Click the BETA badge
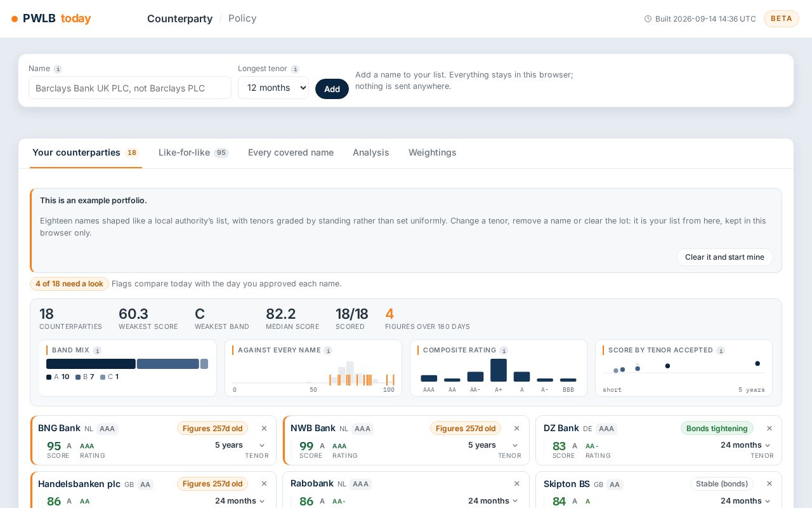Viewport: 812px width, 508px height. point(782,18)
